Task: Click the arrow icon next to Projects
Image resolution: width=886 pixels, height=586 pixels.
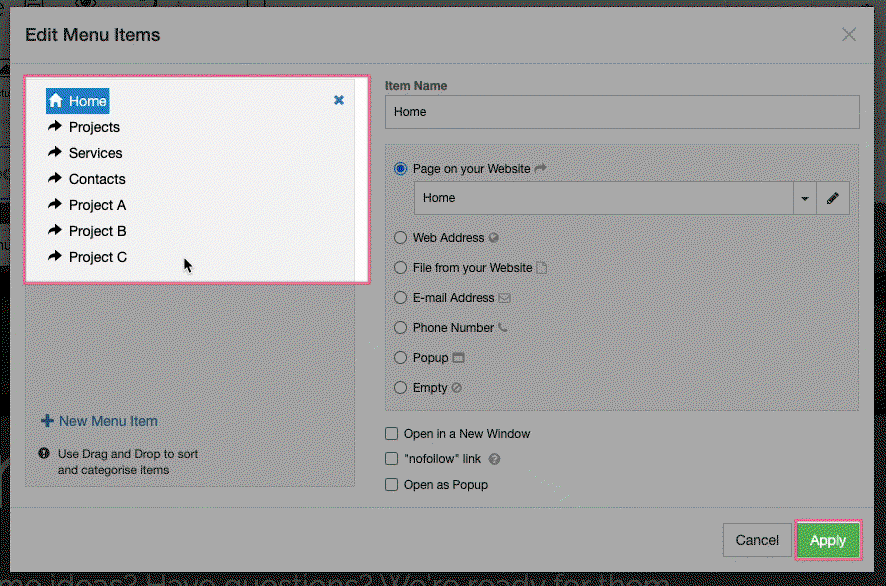Action: (x=55, y=127)
